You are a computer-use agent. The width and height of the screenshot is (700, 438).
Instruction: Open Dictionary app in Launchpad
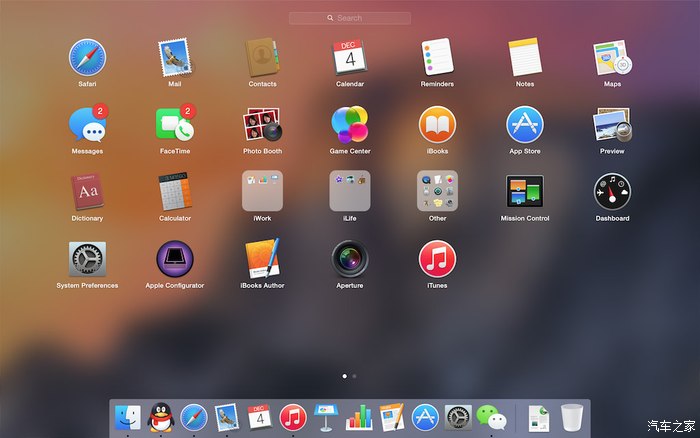[x=87, y=190]
